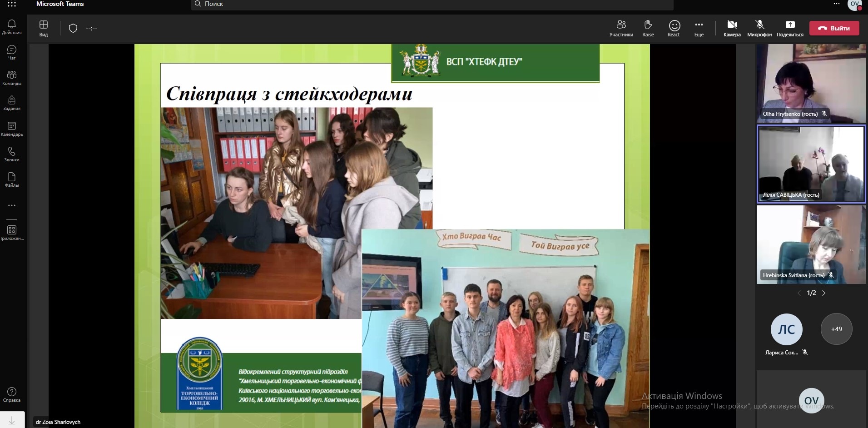Viewport: 868px width, 428px height.
Task: Open Calls (Звонки) in sidebar
Action: pos(12,154)
